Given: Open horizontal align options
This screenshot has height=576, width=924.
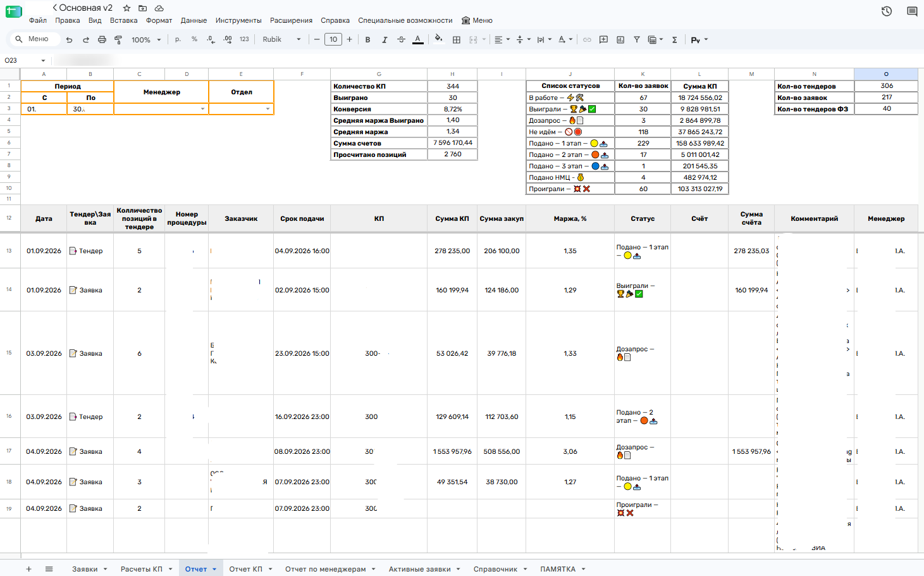Looking at the screenshot, I should pyautogui.click(x=502, y=39).
